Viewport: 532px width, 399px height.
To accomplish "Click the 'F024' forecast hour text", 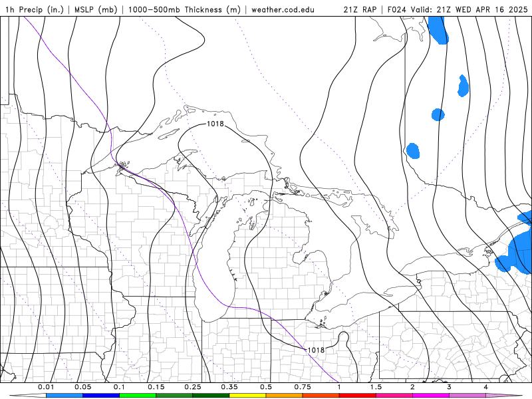I will point(398,9).
